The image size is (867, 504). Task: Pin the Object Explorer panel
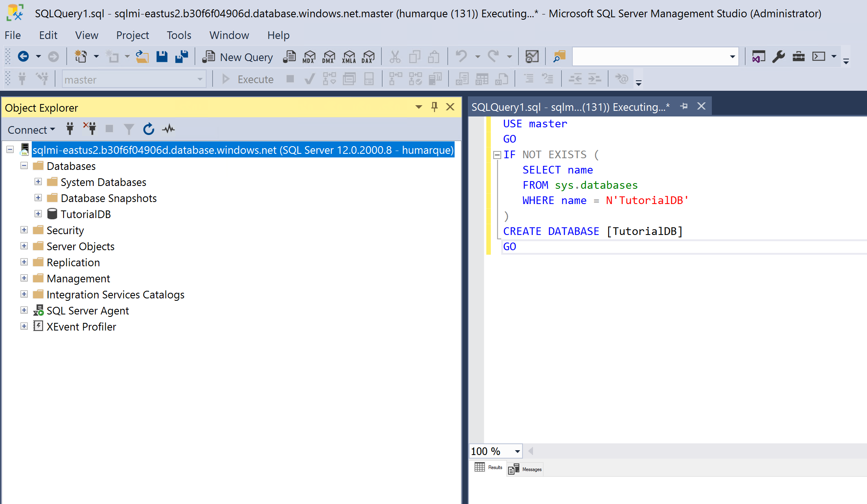pos(434,107)
